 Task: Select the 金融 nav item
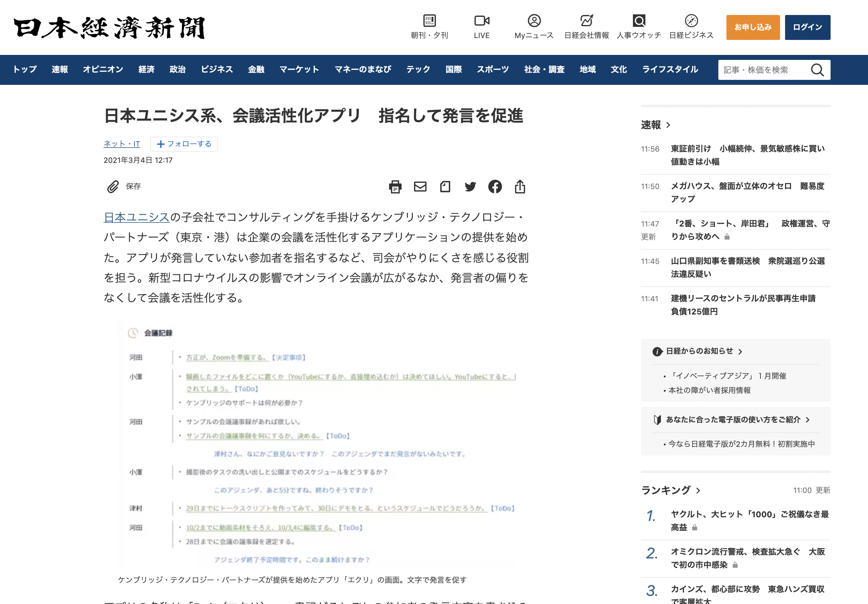256,70
